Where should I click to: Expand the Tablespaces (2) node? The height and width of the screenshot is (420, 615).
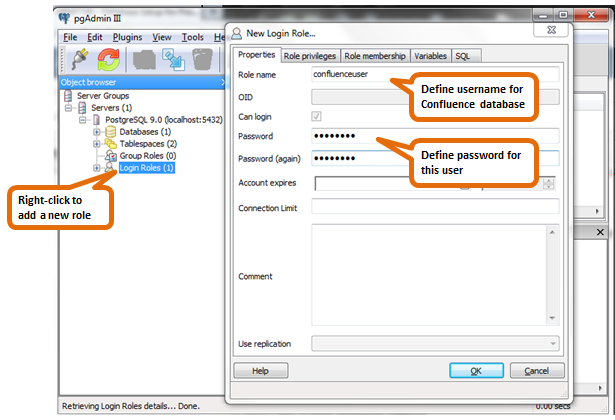(x=97, y=144)
